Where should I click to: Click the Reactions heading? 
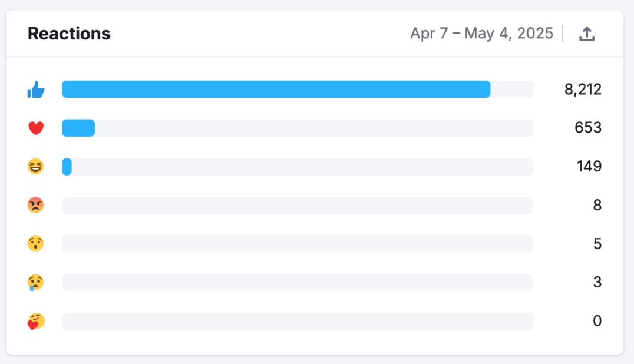[x=69, y=34]
